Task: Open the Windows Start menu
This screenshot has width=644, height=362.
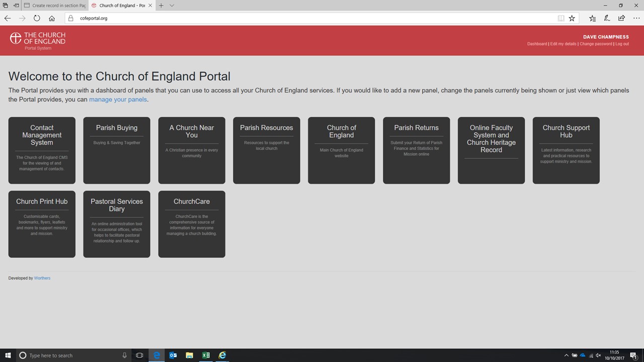Action: click(x=8, y=355)
